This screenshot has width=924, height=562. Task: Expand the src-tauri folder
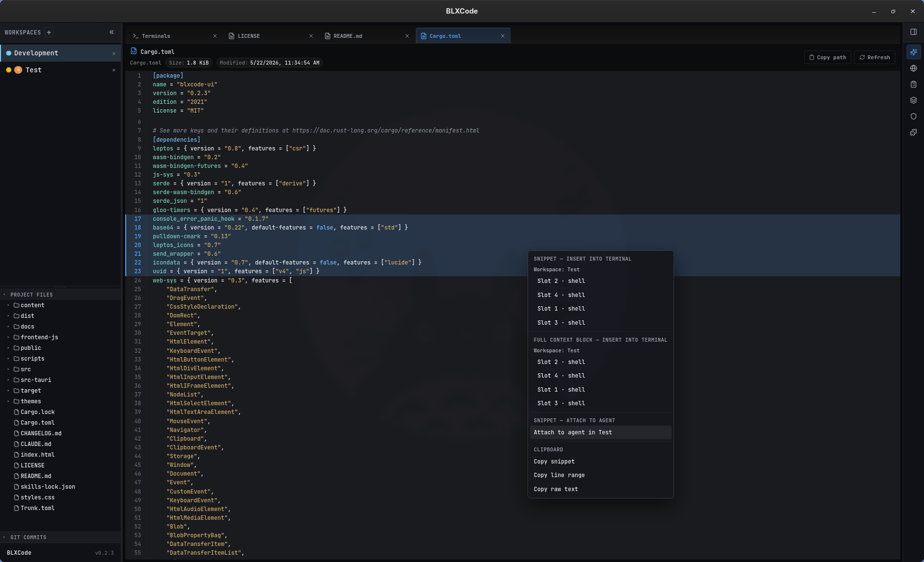(x=60, y=380)
